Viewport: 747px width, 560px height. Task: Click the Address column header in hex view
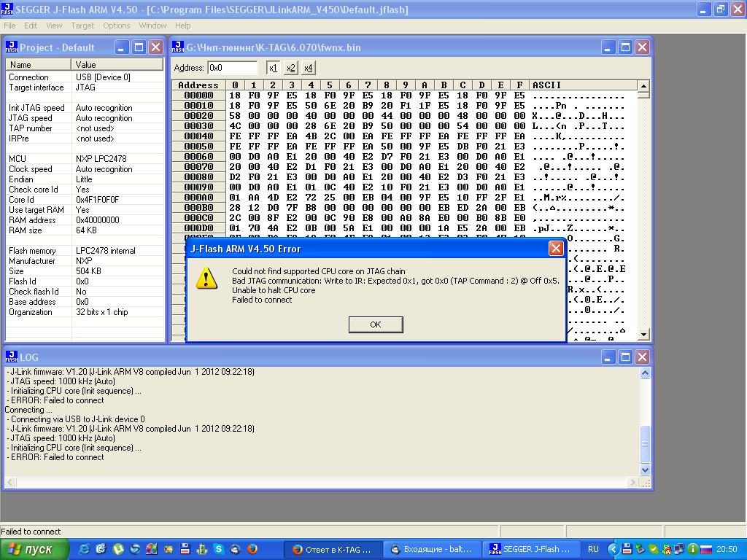click(x=198, y=85)
